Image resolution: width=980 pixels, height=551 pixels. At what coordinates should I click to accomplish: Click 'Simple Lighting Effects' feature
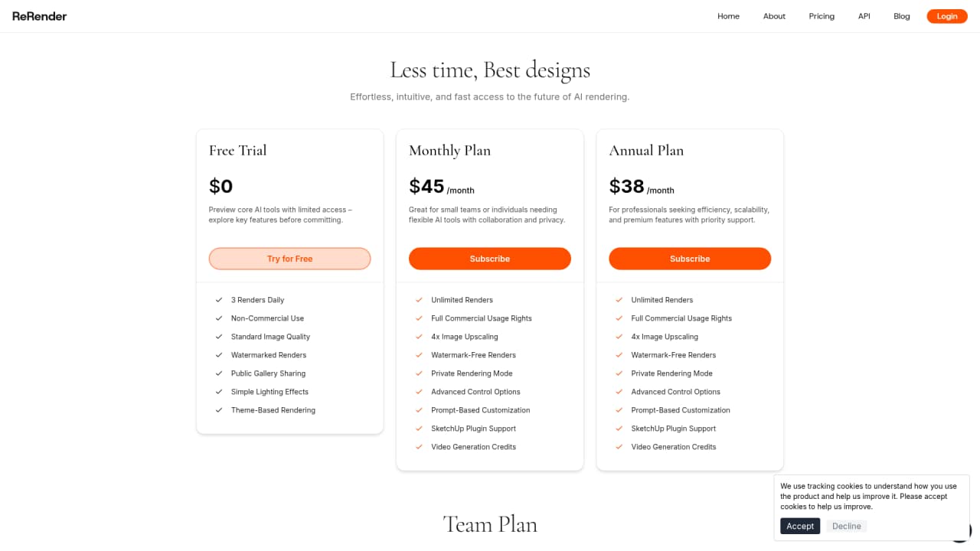click(x=269, y=392)
